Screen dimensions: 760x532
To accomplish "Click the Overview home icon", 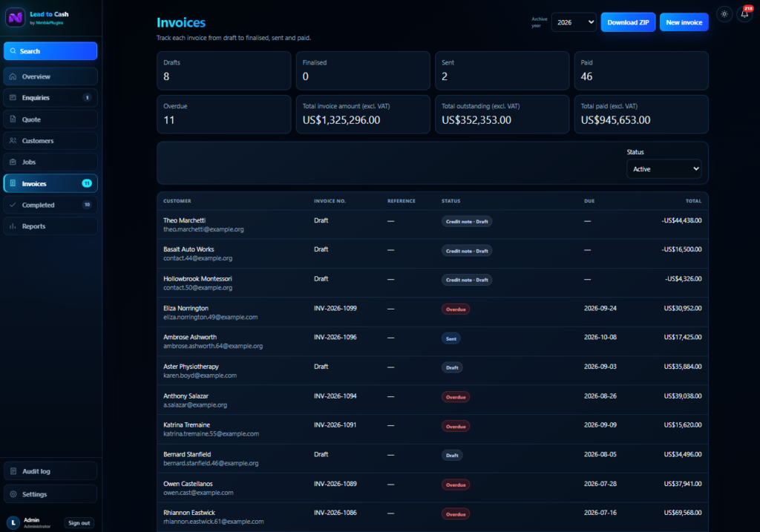I will point(13,76).
